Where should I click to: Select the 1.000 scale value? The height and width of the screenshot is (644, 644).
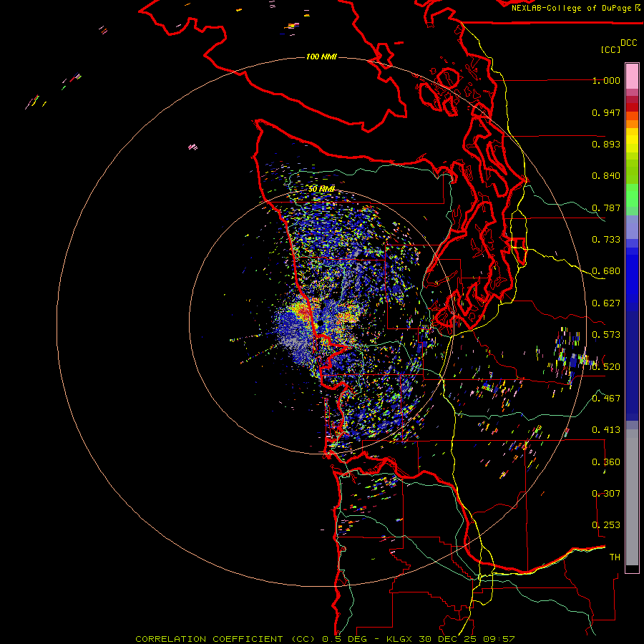[606, 80]
